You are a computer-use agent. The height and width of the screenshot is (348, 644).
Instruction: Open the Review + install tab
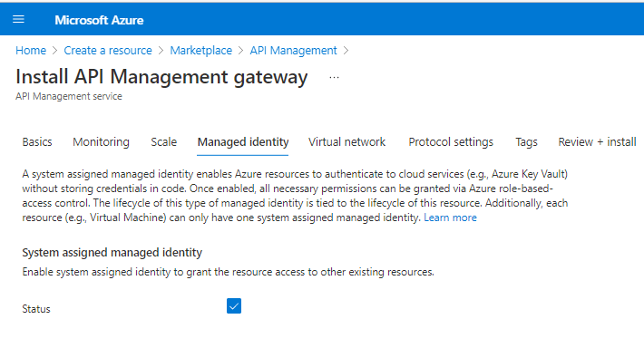click(x=597, y=142)
